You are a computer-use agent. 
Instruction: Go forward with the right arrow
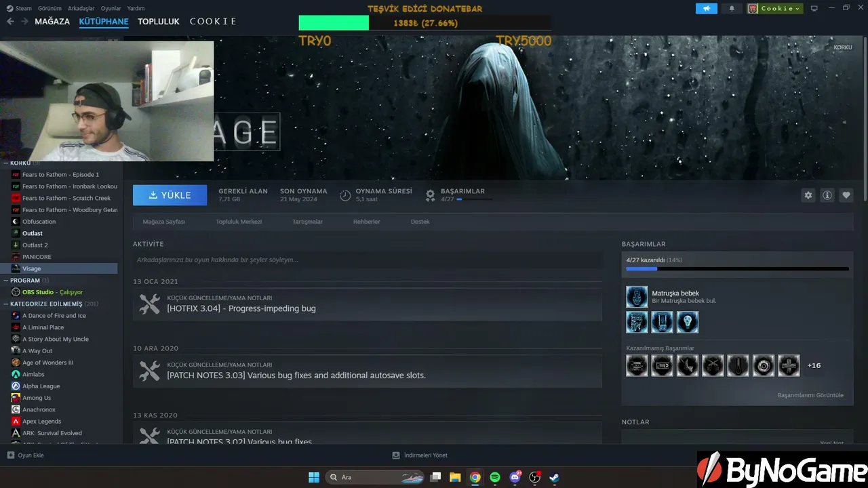tap(24, 22)
